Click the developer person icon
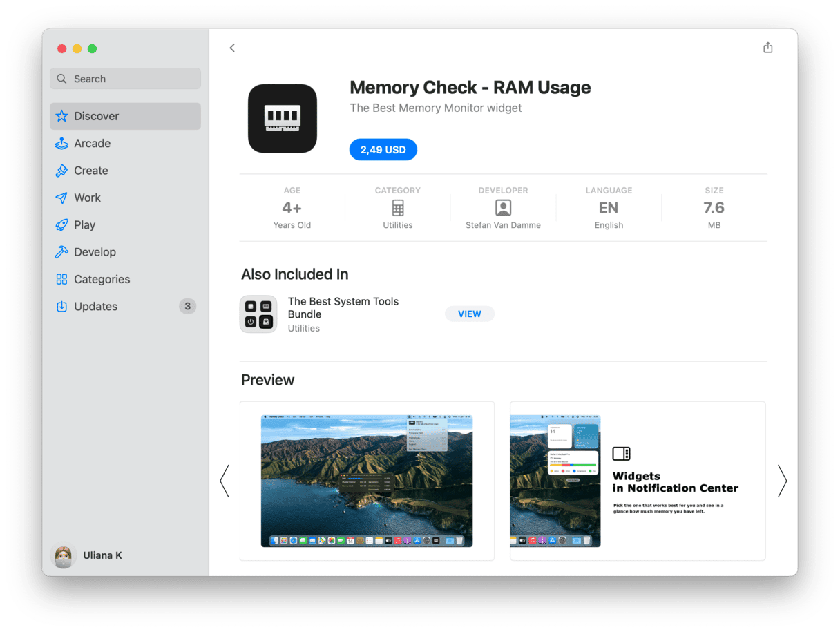840x632 pixels. tap(503, 208)
